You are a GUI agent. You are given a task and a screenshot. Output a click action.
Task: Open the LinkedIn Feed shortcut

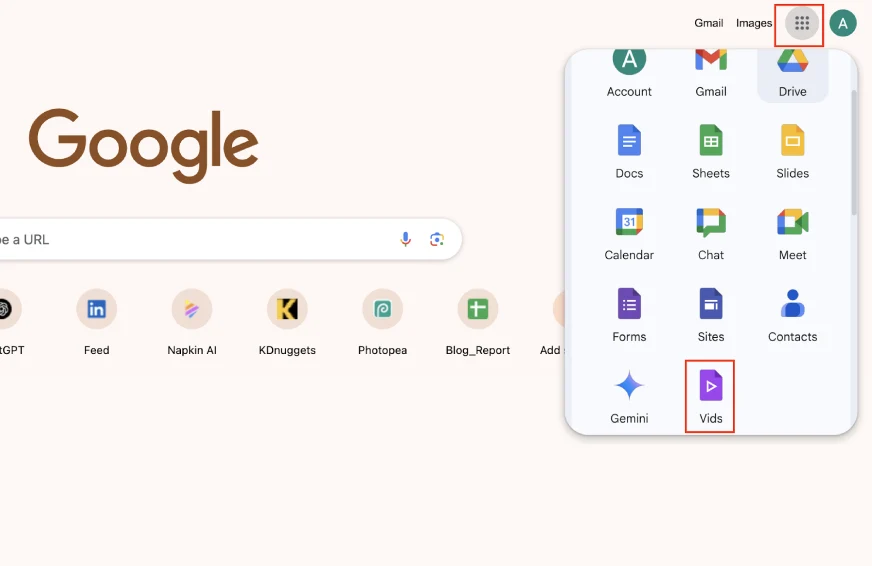pos(96,322)
